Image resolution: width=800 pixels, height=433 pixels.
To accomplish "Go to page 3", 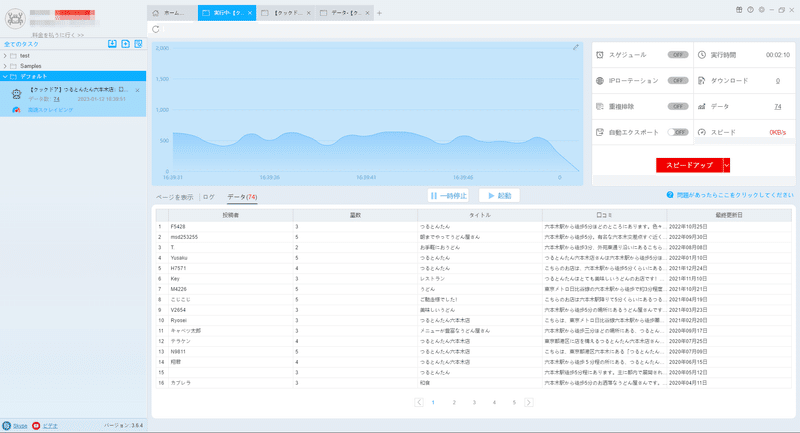I will 474,402.
